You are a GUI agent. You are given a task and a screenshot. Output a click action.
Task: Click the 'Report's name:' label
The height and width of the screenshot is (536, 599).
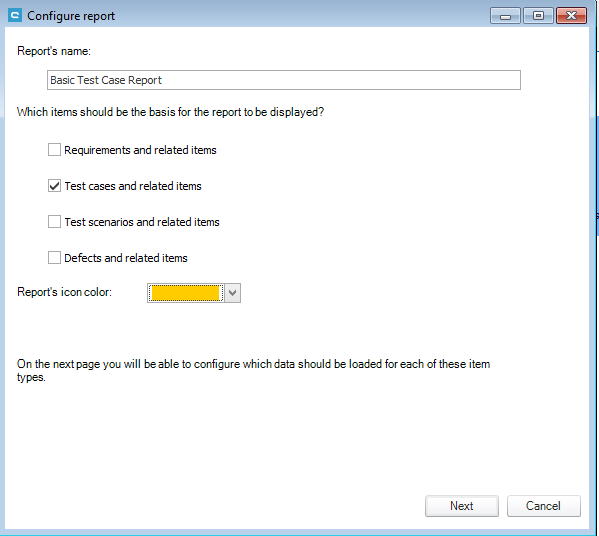pyautogui.click(x=54, y=51)
